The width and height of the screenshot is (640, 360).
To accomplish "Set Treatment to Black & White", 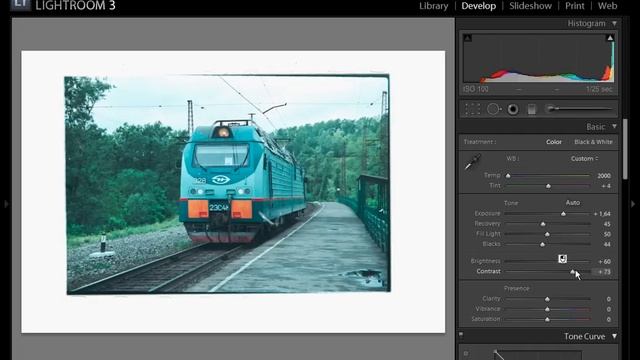I will click(x=593, y=142).
